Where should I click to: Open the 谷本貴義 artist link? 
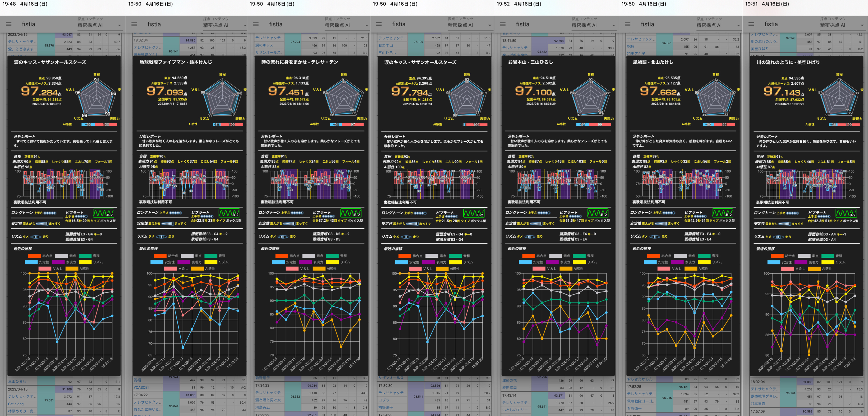(x=758, y=404)
